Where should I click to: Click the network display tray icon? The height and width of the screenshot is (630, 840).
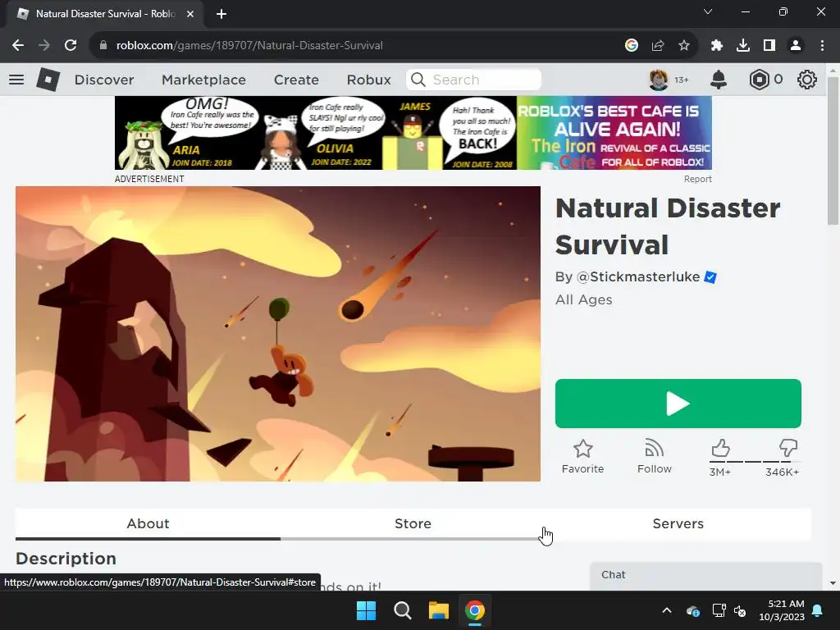pyautogui.click(x=719, y=610)
